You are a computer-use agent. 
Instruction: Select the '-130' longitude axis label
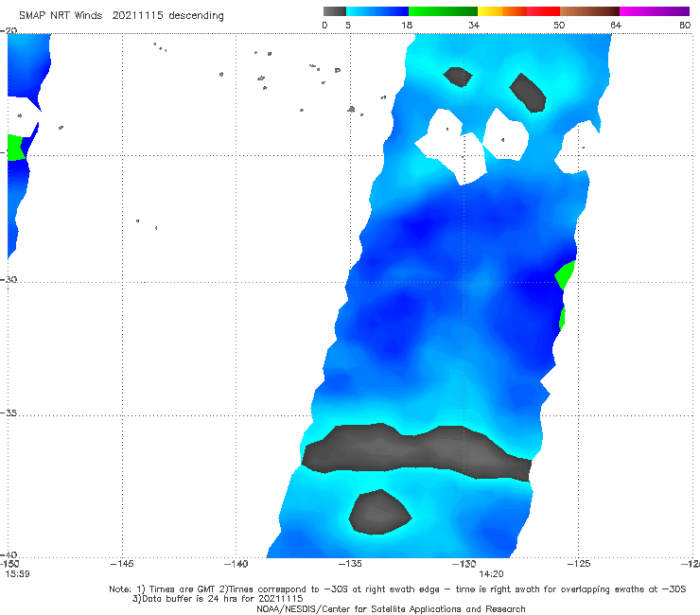pyautogui.click(x=464, y=564)
